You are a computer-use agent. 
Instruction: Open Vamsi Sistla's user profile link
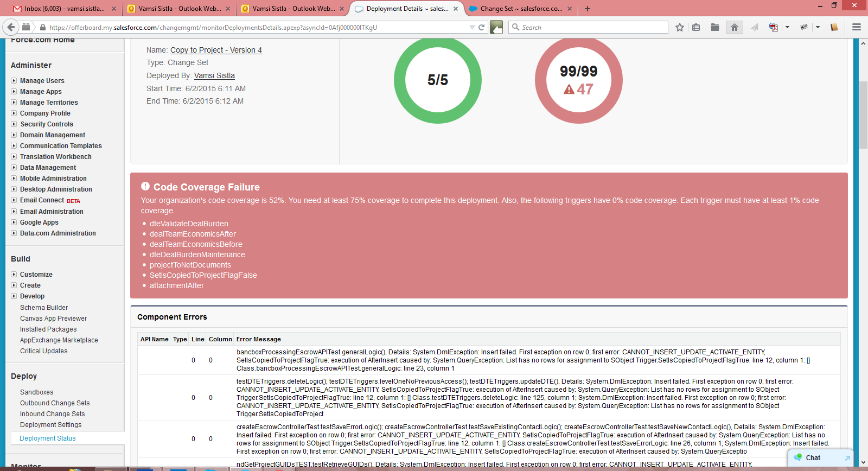coord(214,75)
